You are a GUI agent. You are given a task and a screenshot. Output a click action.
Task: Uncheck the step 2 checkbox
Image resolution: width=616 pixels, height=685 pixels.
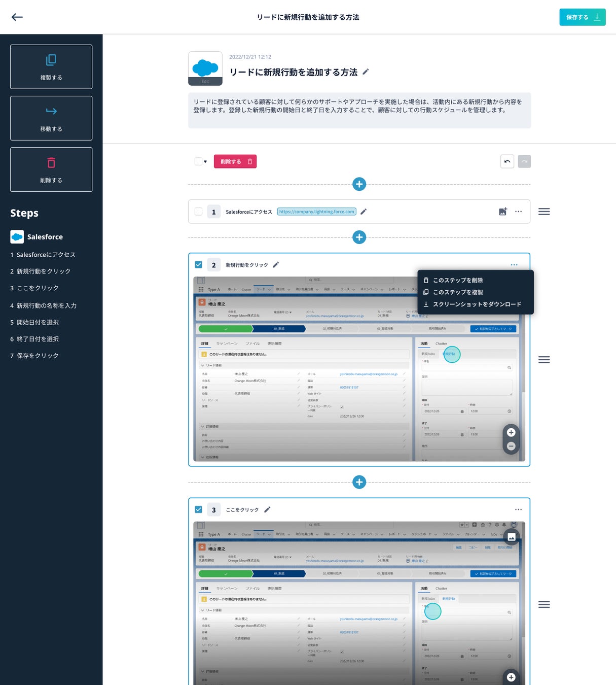pos(198,265)
